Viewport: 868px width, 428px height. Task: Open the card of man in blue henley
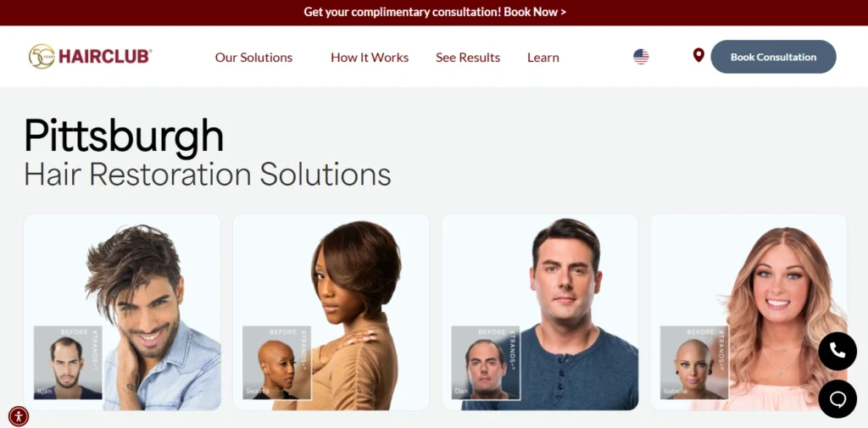(x=540, y=312)
